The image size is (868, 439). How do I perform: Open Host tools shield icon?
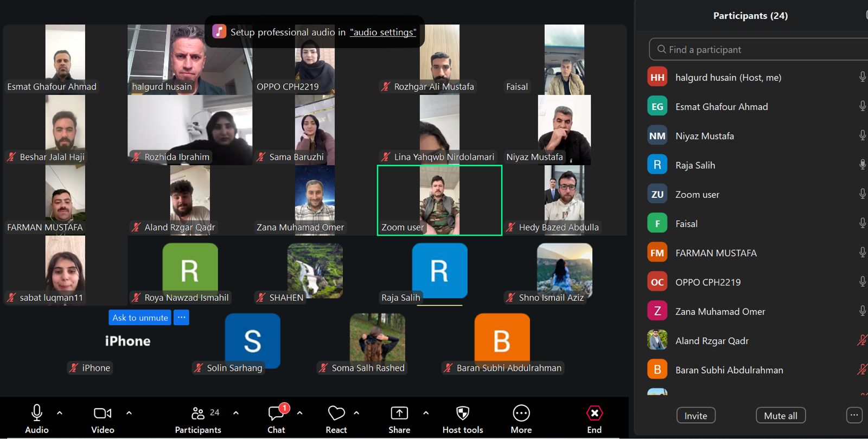(x=462, y=414)
